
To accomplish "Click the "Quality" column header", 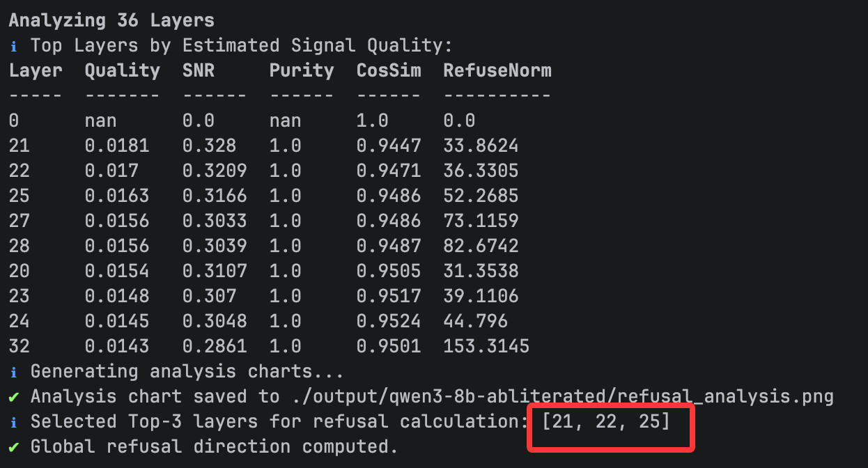I will tap(122, 71).
